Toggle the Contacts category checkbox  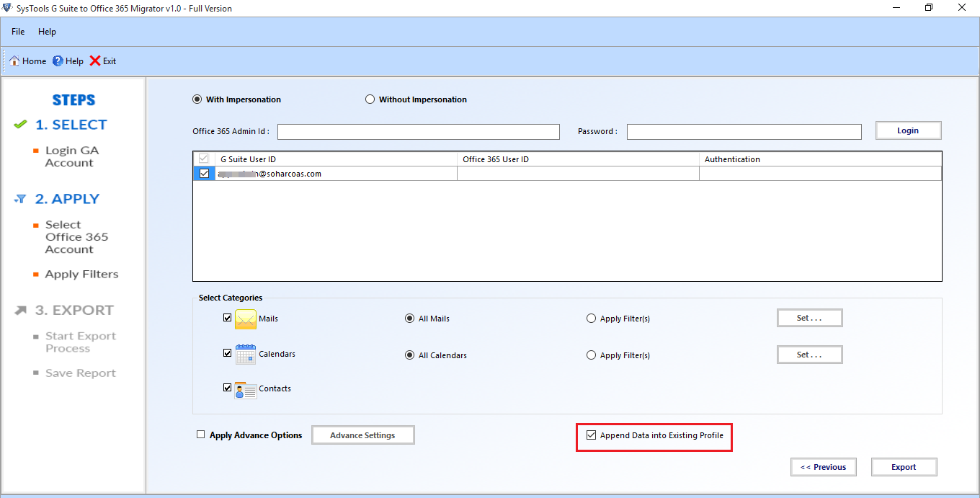[228, 388]
